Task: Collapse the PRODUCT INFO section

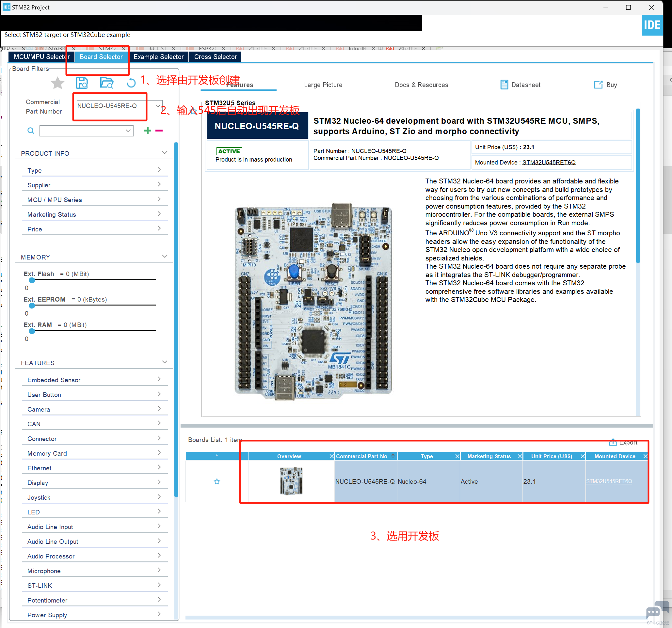Action: pos(165,153)
